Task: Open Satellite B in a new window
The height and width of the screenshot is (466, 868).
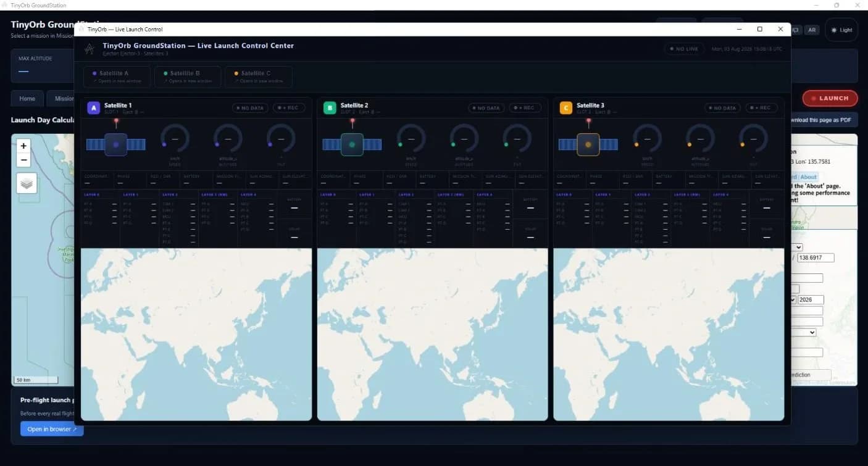Action: (x=188, y=77)
